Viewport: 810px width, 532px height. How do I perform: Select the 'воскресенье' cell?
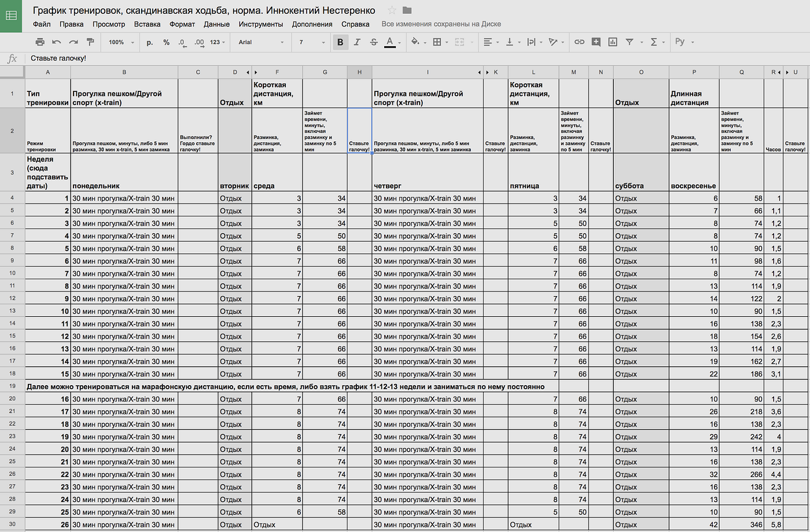(694, 172)
